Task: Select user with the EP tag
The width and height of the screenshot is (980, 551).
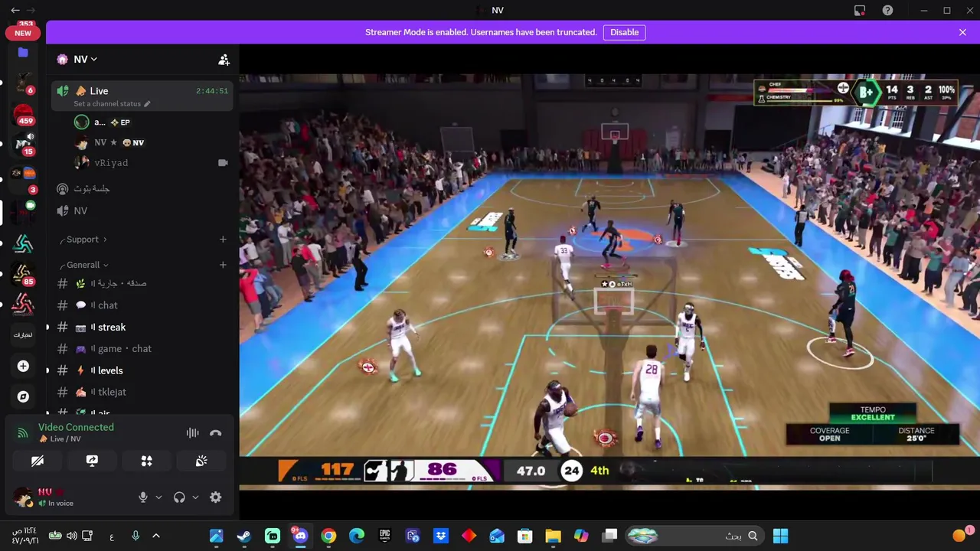Action: tap(152, 122)
